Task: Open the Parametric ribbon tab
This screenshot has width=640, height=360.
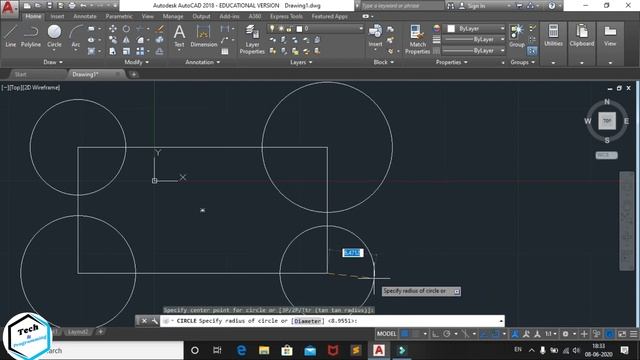Action: click(119, 16)
